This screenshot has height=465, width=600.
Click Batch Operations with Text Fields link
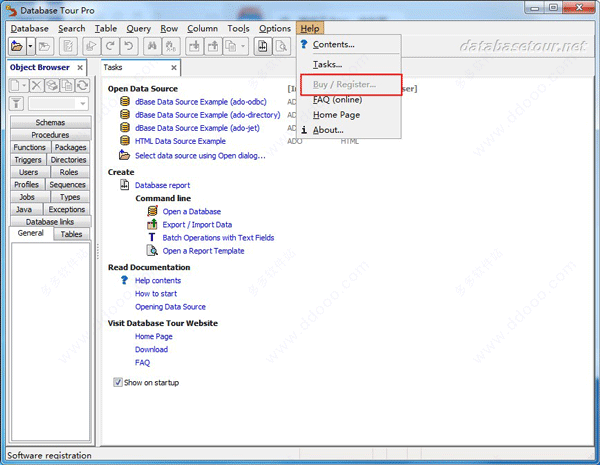click(x=218, y=238)
